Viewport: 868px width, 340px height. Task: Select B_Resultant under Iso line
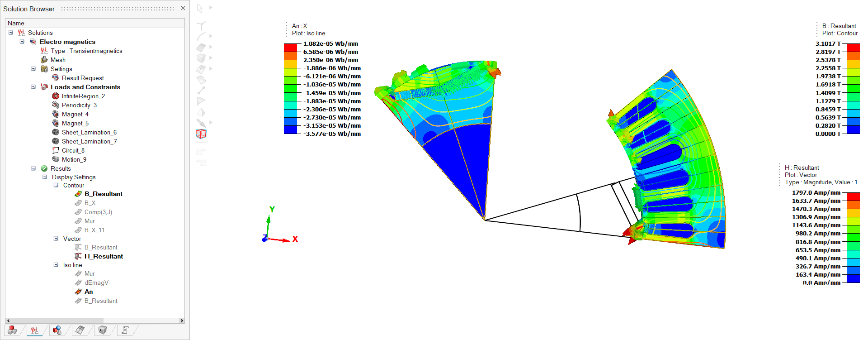(x=101, y=301)
